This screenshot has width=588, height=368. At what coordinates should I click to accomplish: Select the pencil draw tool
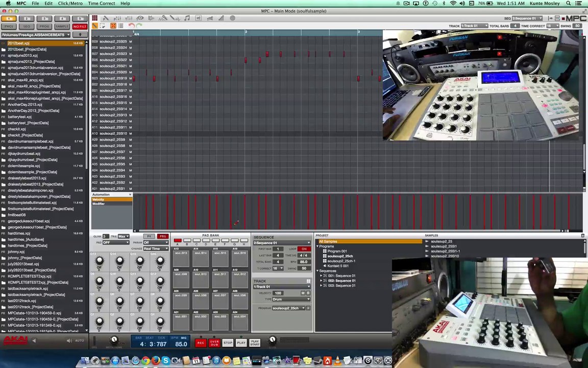95,26
